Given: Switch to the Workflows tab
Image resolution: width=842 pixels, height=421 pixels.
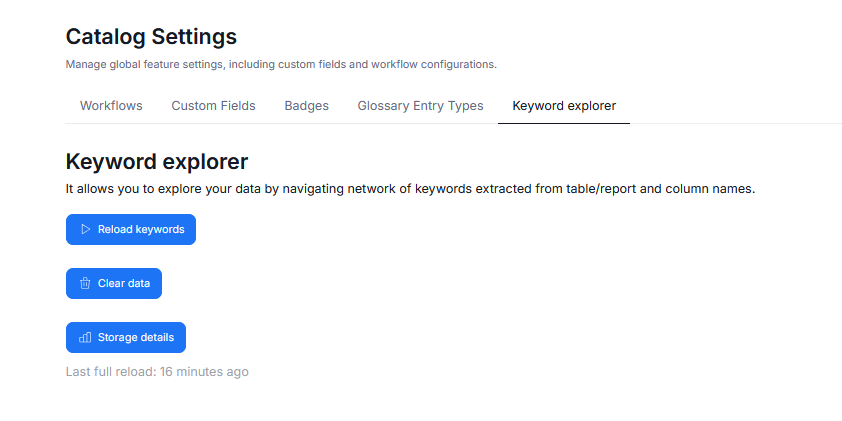Looking at the screenshot, I should [x=111, y=106].
